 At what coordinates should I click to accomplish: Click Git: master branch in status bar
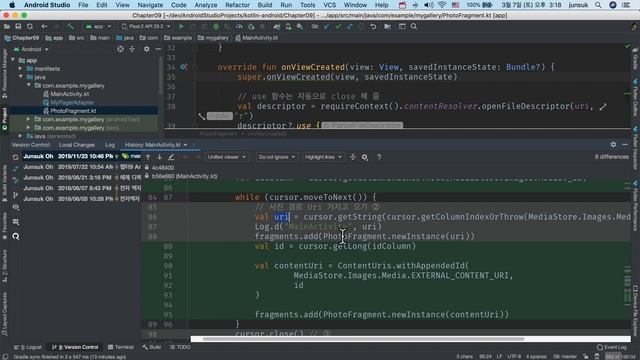pyautogui.click(x=565, y=356)
